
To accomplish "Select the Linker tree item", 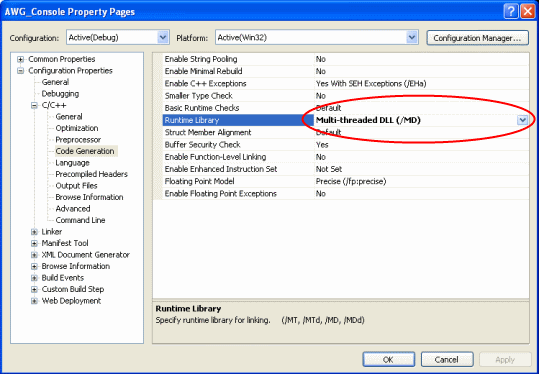I will click(52, 232).
